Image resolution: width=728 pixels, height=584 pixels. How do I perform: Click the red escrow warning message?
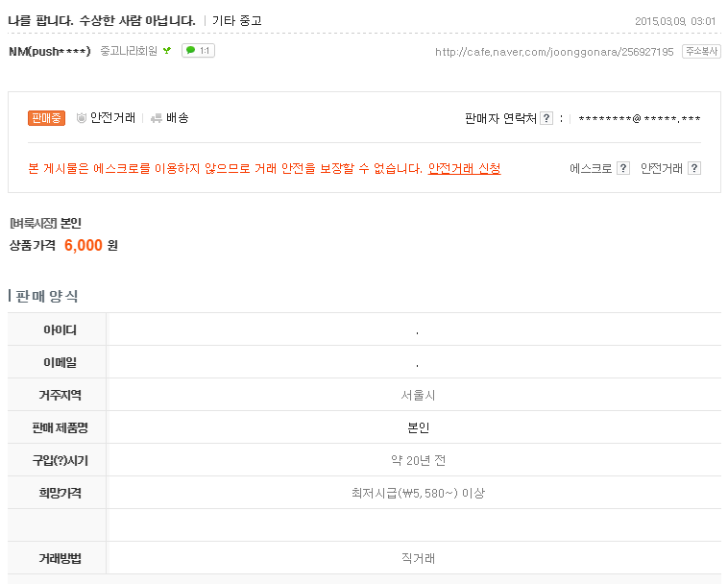pyautogui.click(x=225, y=168)
